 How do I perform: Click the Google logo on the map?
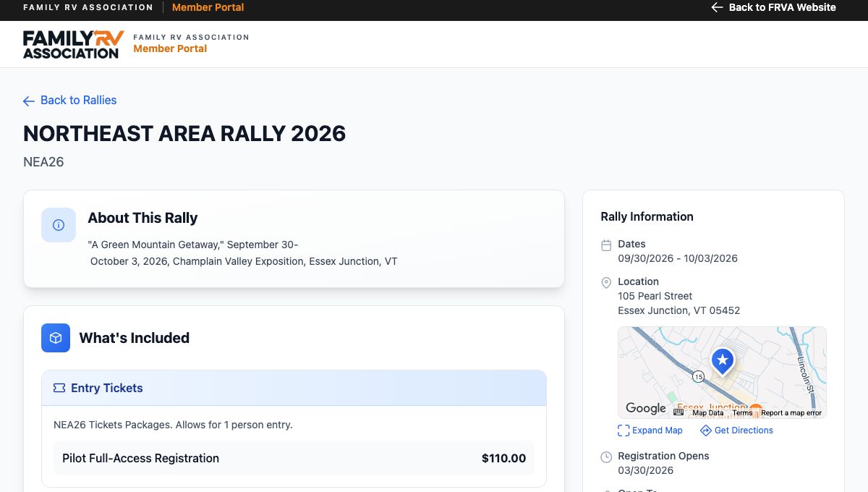pos(646,409)
